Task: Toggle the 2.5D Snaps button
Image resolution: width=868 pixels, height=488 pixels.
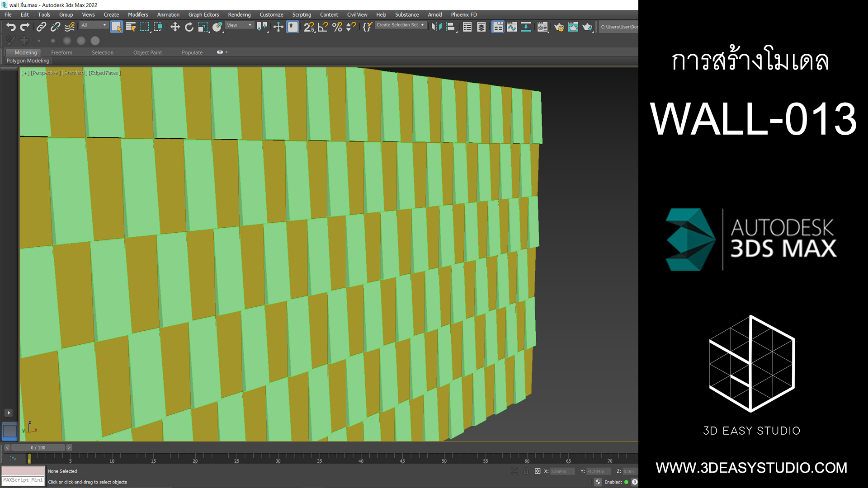Action: (309, 27)
